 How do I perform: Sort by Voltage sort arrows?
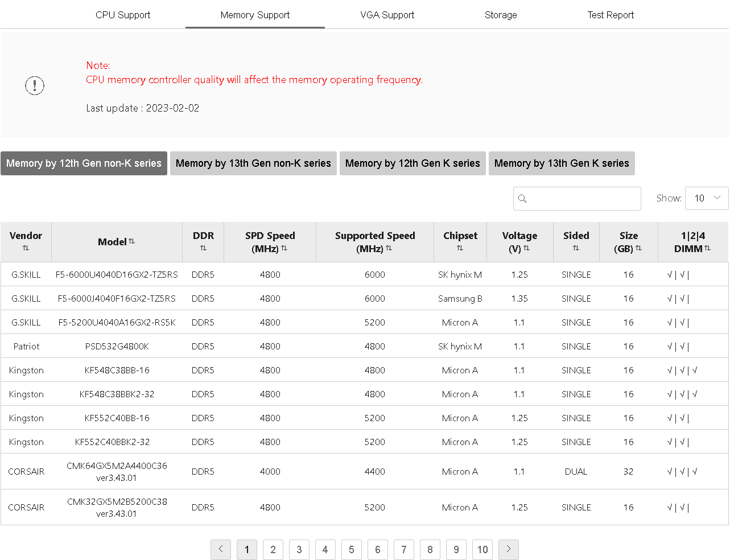[x=526, y=248]
